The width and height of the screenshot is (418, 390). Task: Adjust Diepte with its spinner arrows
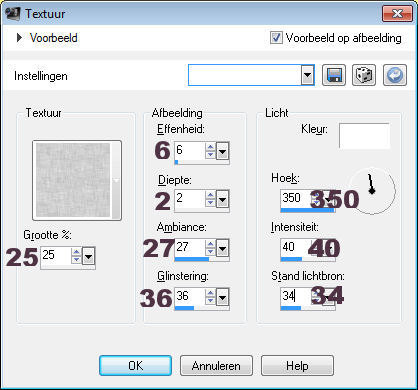210,199
